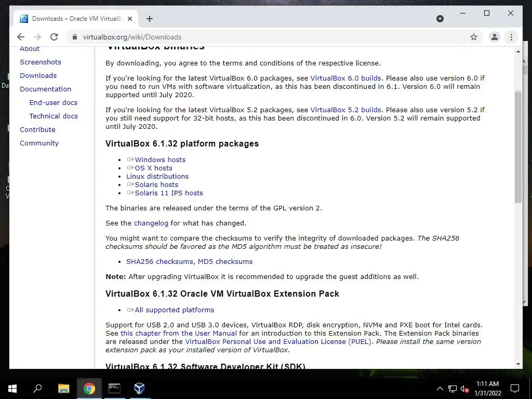Click the external-link icon beside OS X hosts
Screen dimensions: 532x399
click(130, 168)
